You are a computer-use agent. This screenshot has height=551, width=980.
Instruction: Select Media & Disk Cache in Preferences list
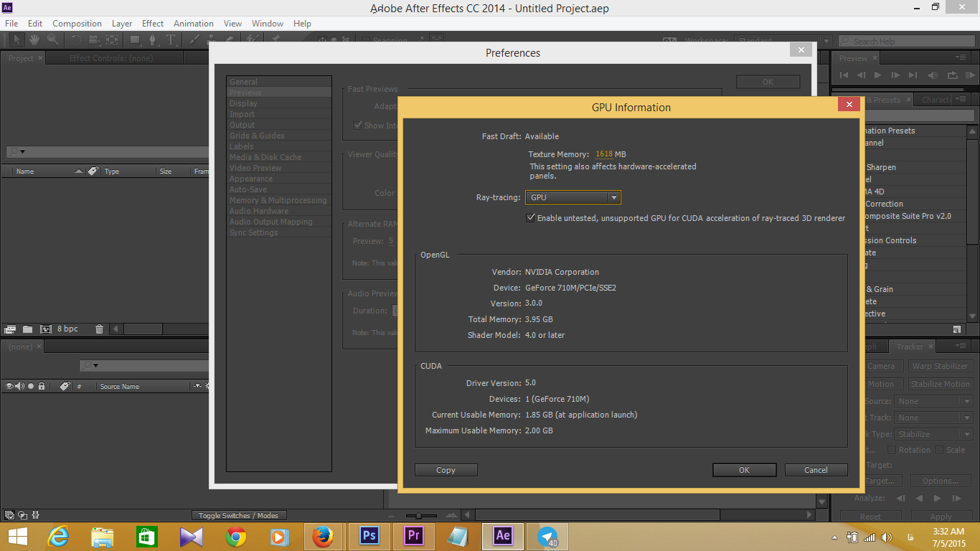pos(279,157)
